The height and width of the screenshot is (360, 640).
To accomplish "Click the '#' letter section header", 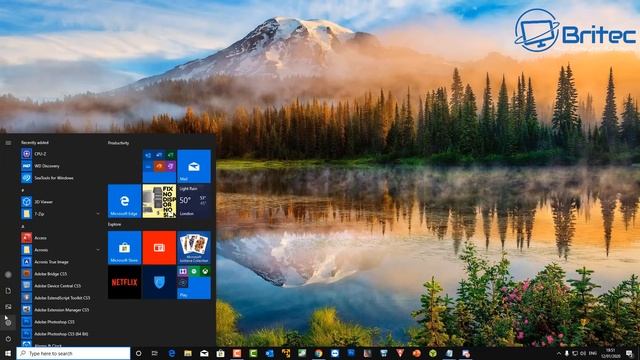I will [22, 190].
